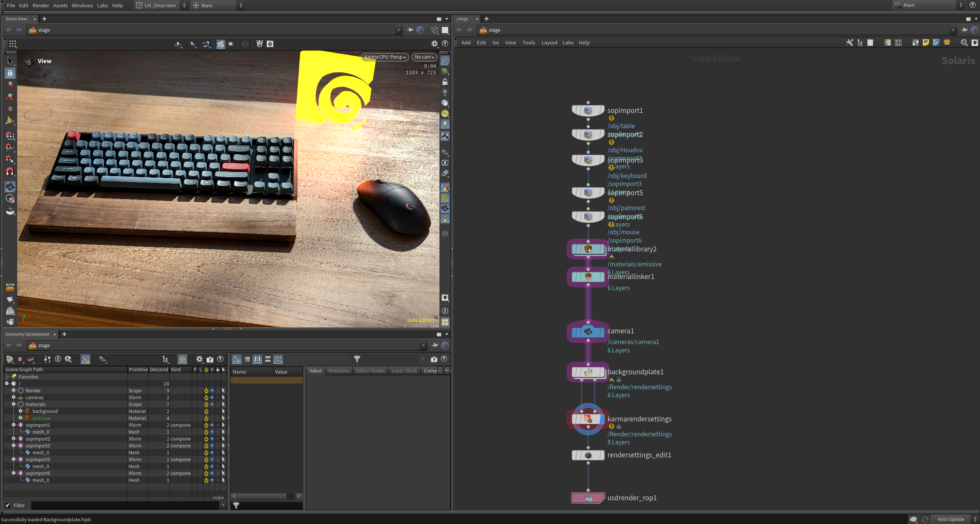980x524 pixels.
Task: Switch to the Layer Stack tab
Action: click(x=404, y=371)
